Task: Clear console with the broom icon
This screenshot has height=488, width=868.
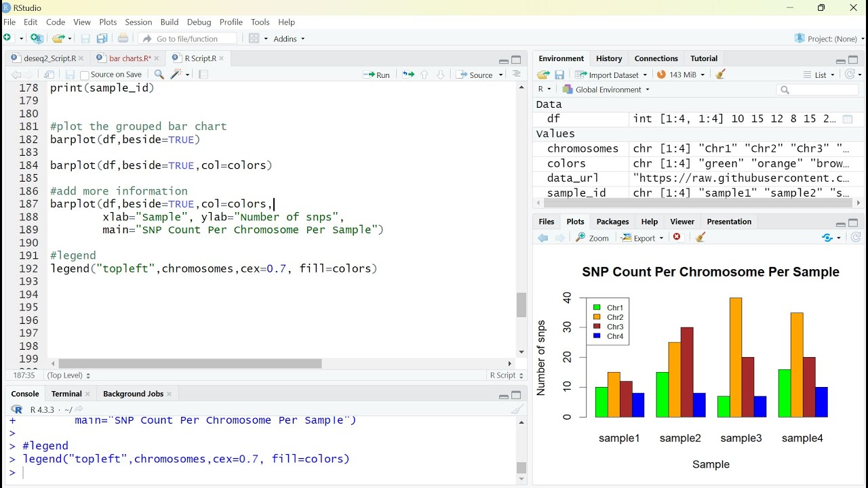Action: tap(517, 409)
